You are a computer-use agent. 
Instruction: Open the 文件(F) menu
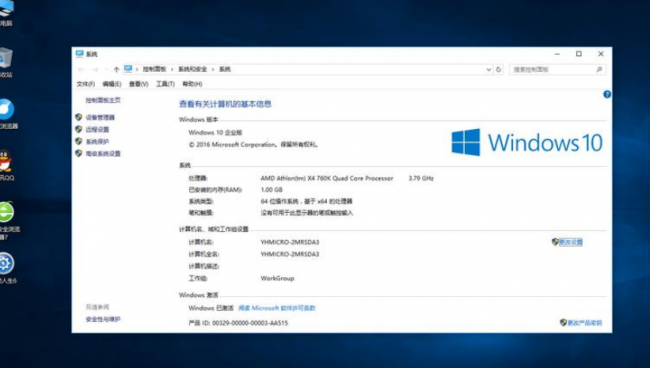[86, 84]
